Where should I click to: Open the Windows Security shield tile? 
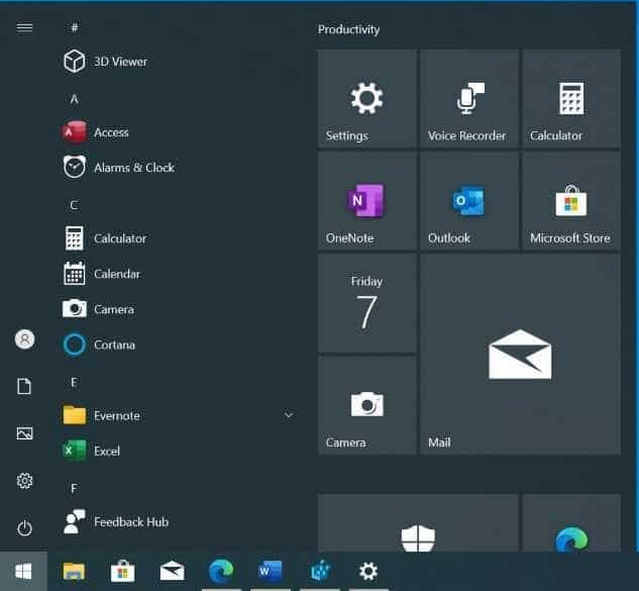point(418,523)
